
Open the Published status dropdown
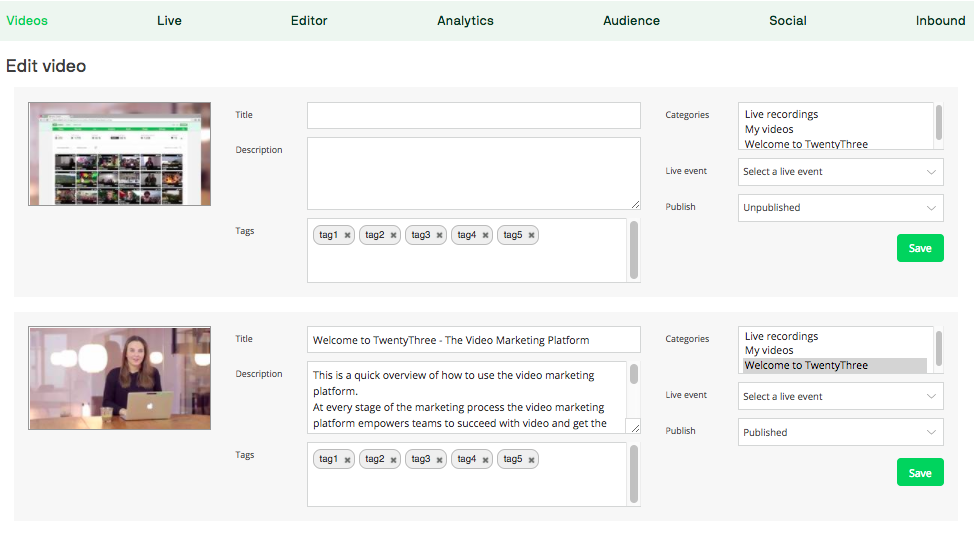point(840,432)
